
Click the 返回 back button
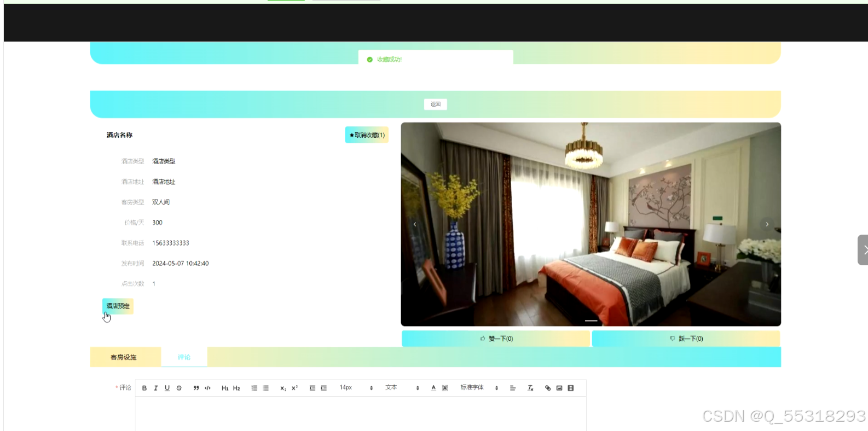[x=436, y=104]
